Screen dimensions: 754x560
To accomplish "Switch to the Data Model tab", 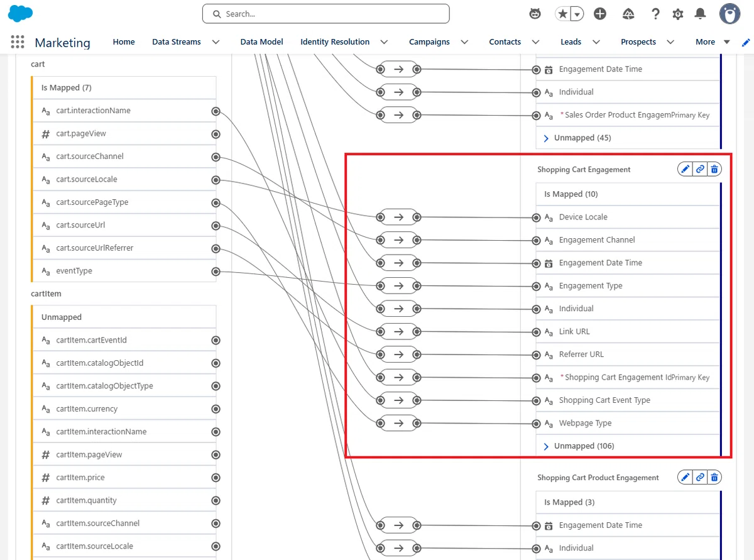I will tap(261, 42).
